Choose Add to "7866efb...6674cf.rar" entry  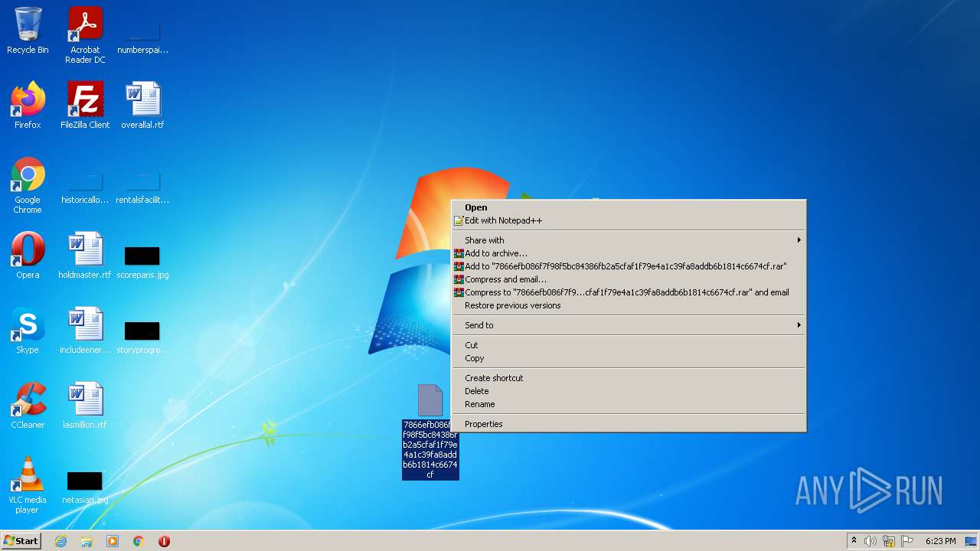point(629,266)
